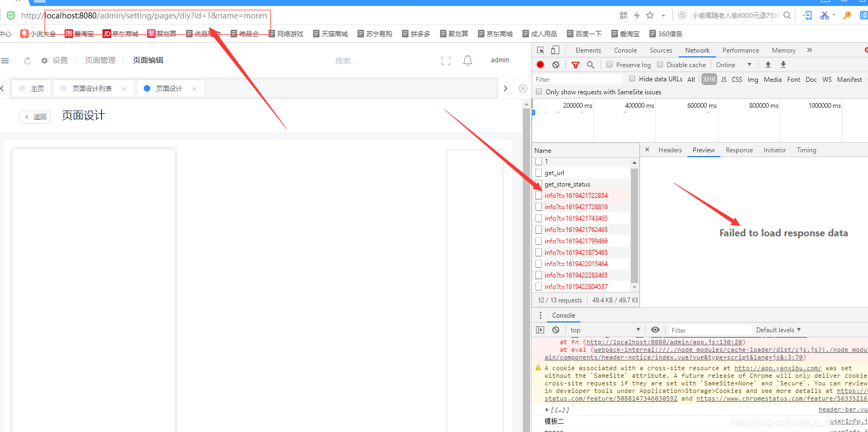The height and width of the screenshot is (432, 868).
Task: Open the app.yanxibu.com link in console
Action: (778, 368)
